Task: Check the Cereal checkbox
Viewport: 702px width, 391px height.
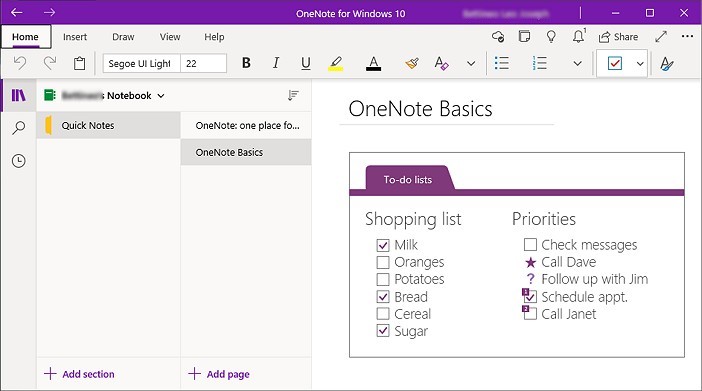Action: click(x=383, y=314)
